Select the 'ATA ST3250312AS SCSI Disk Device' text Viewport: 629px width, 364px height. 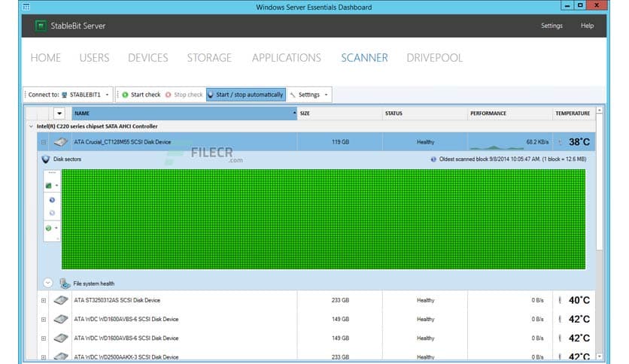point(117,300)
